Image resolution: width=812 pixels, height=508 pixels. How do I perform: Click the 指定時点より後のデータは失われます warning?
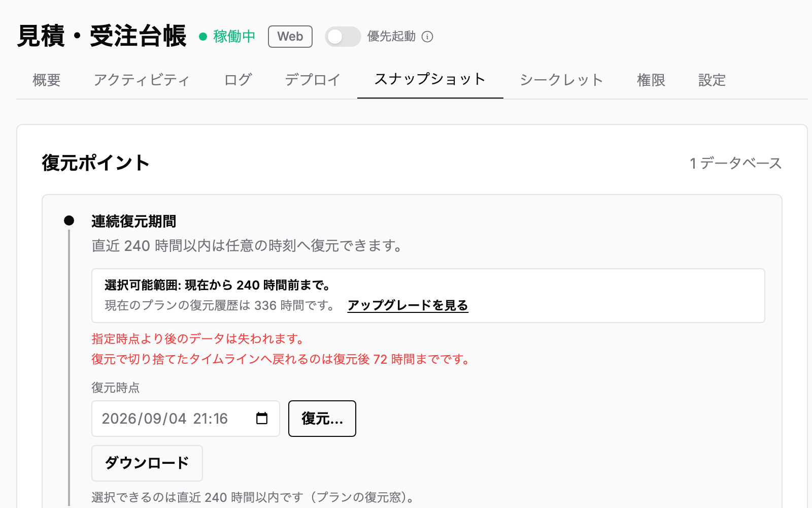pos(198,339)
